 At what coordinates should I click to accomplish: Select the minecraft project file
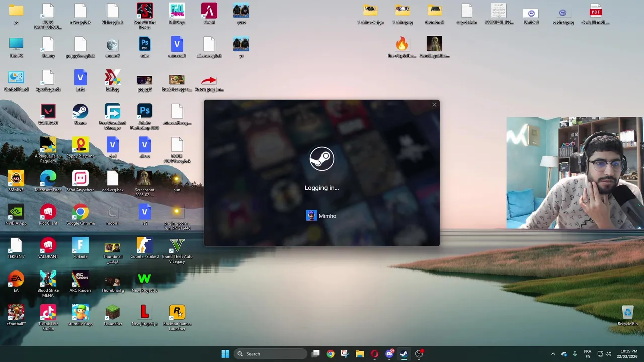(x=177, y=47)
